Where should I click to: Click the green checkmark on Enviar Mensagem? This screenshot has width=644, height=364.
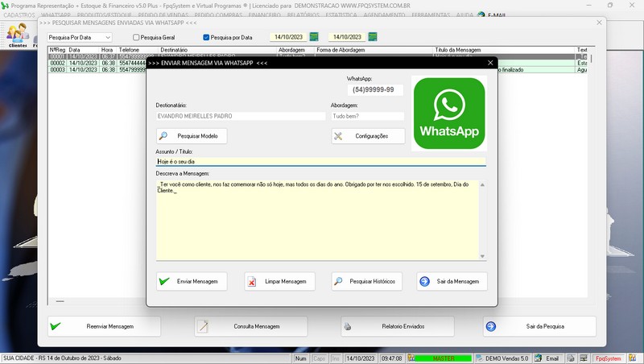pos(164,282)
